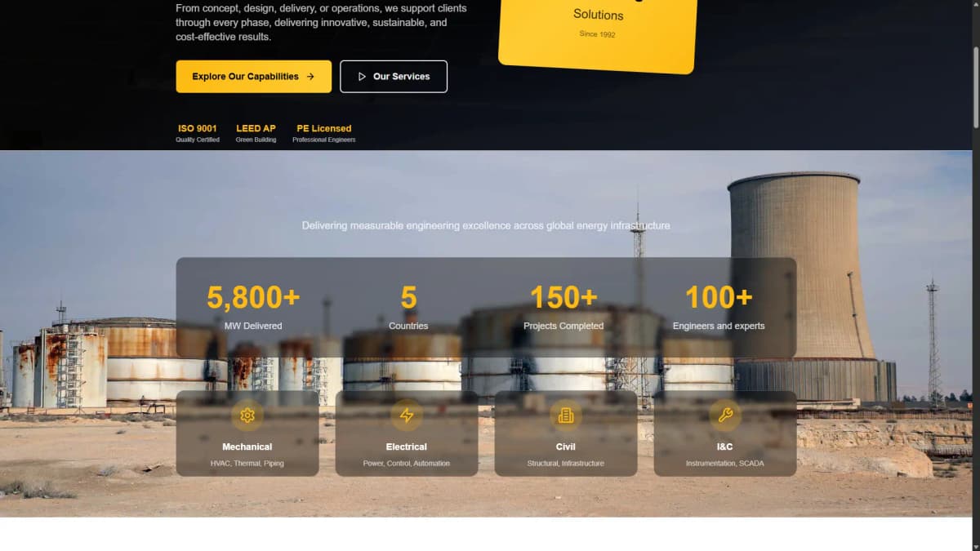Screen dimensions: 980x551
Task: Click the 5,800+ MW Delivered stat
Action: pos(253,308)
